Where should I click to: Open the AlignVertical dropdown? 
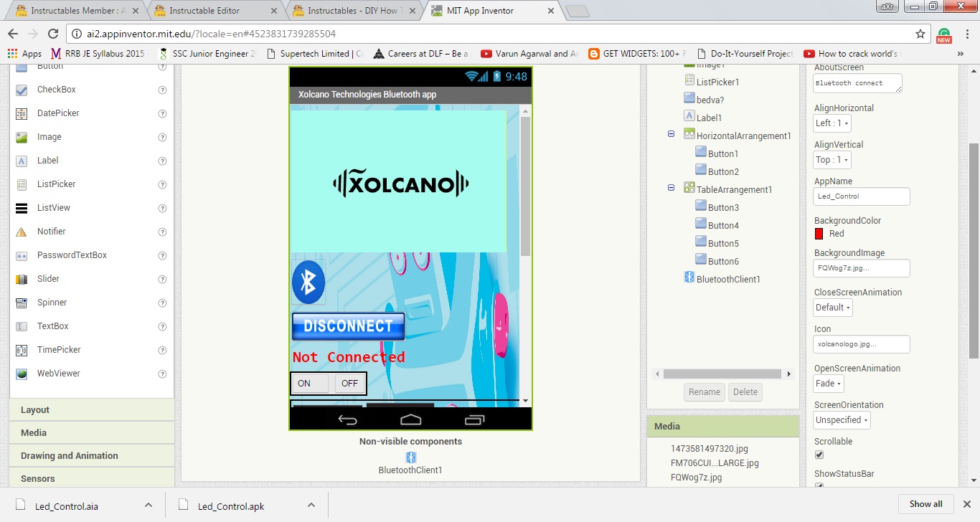point(832,160)
